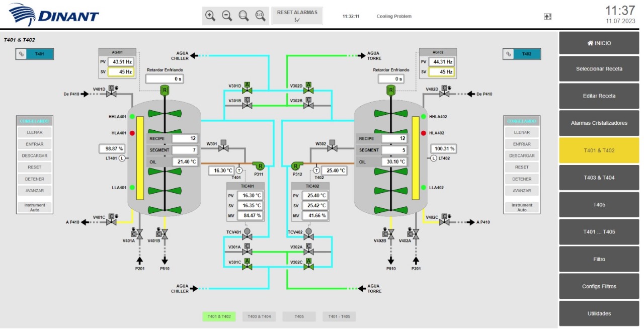Click left panel LLENAR button
This screenshot has height=329, width=644.
pyautogui.click(x=34, y=132)
